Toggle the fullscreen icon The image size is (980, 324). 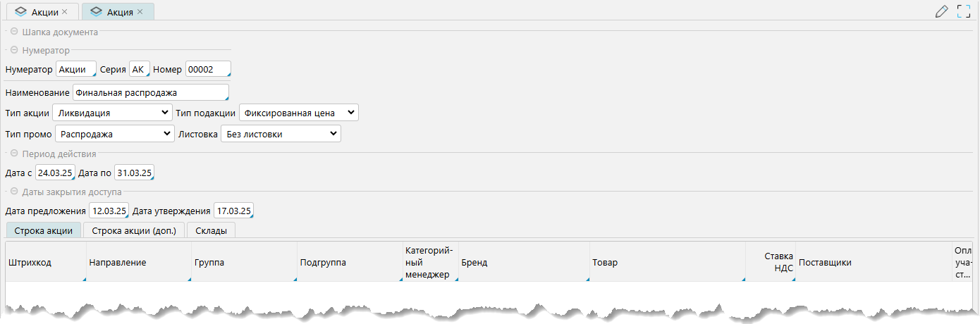click(x=964, y=11)
